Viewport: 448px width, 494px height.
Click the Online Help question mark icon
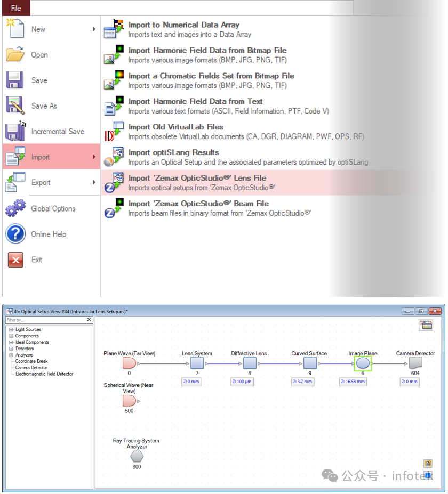coord(15,234)
